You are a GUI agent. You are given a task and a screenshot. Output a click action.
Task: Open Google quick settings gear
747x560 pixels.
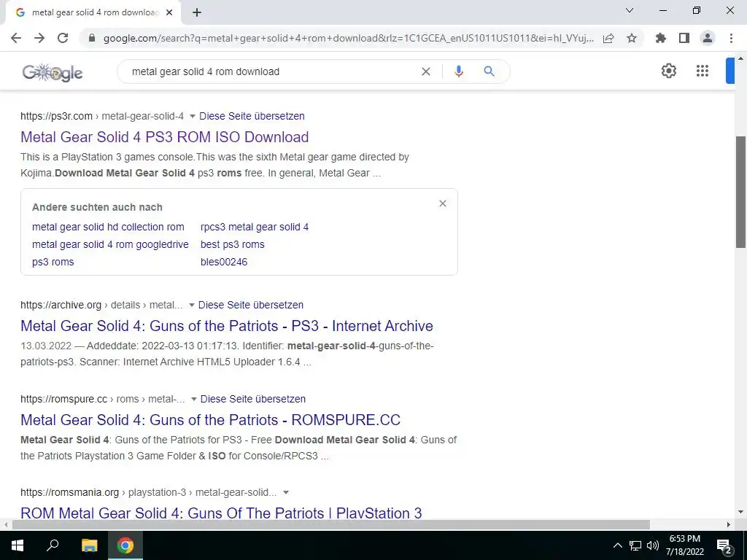tap(669, 71)
